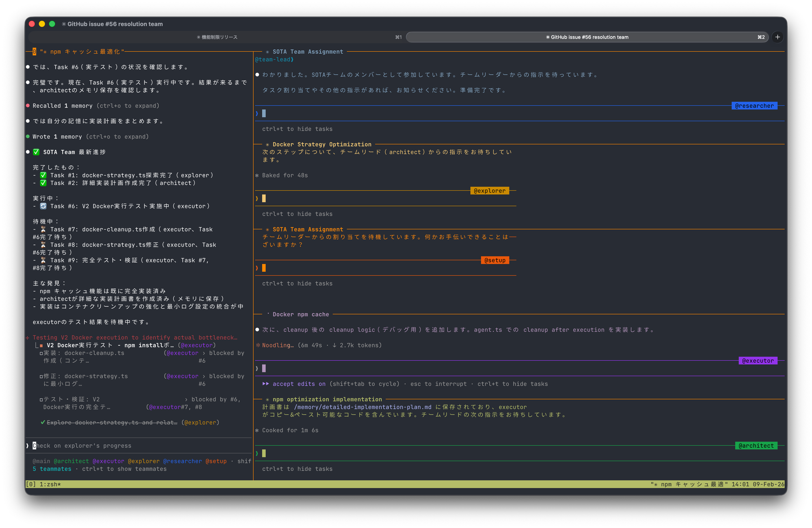Click the green checkmark next to SOTA Team 最新進捗
Image resolution: width=812 pixels, height=528 pixels.
point(36,152)
